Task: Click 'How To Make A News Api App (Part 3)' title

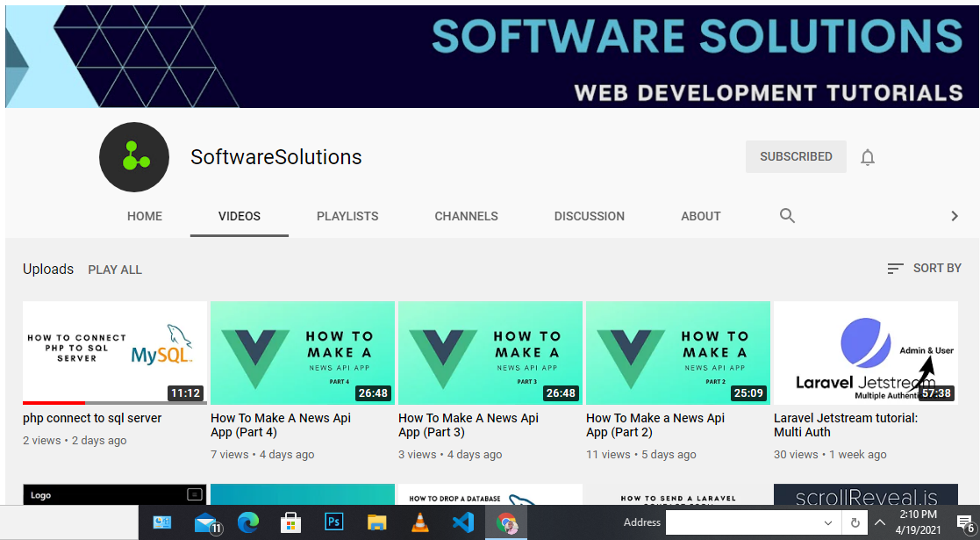Action: coord(469,425)
